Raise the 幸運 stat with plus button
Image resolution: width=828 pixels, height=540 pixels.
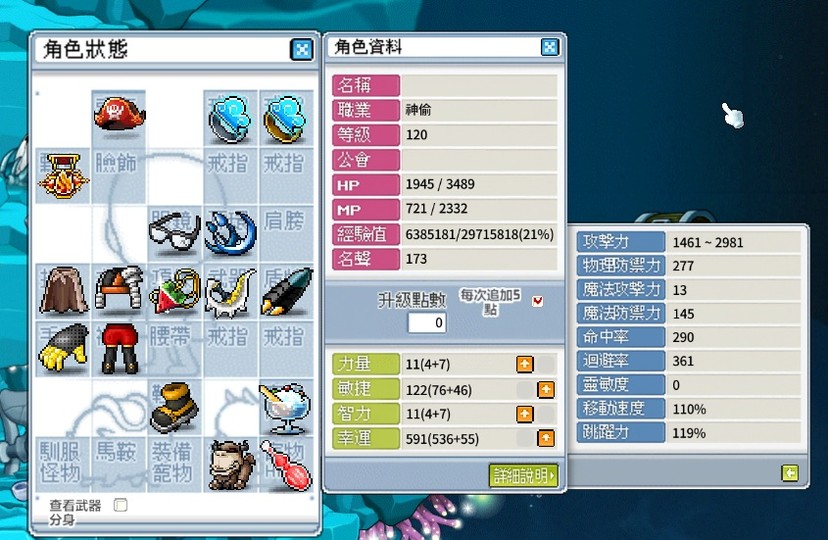tap(546, 438)
